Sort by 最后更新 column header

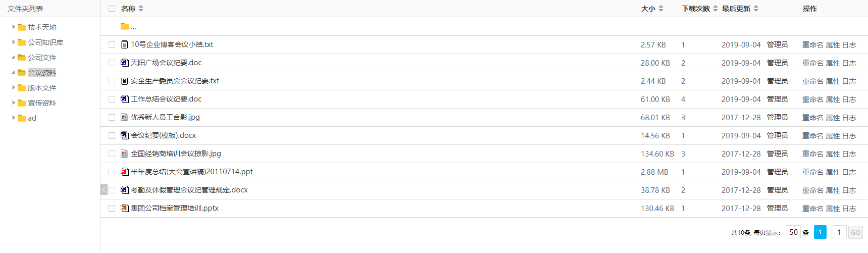[740, 9]
